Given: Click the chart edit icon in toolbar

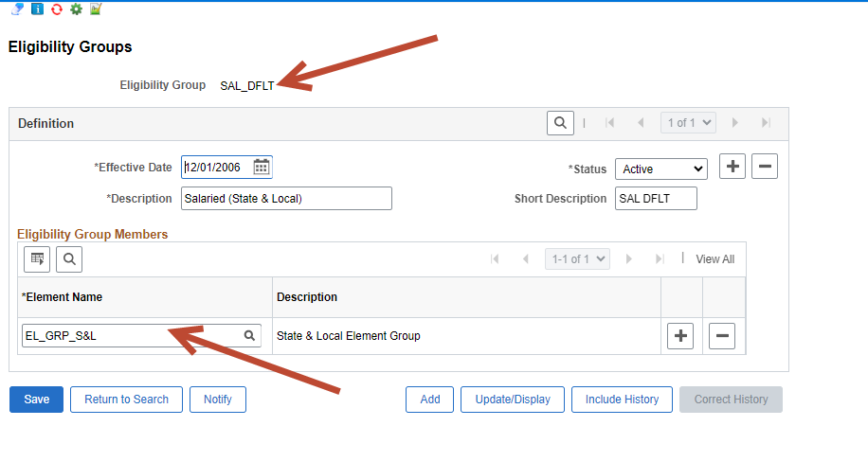Looking at the screenshot, I should point(96,9).
